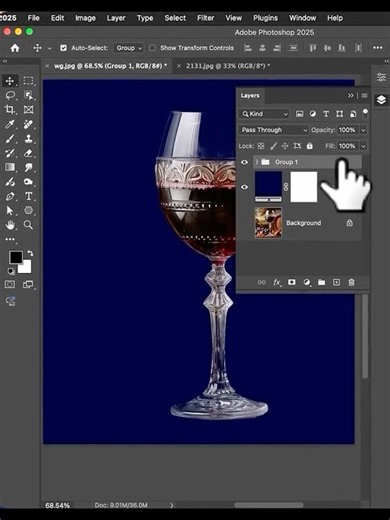This screenshot has height=520, width=390.
Task: Select the Pen tool
Action: click(10, 196)
